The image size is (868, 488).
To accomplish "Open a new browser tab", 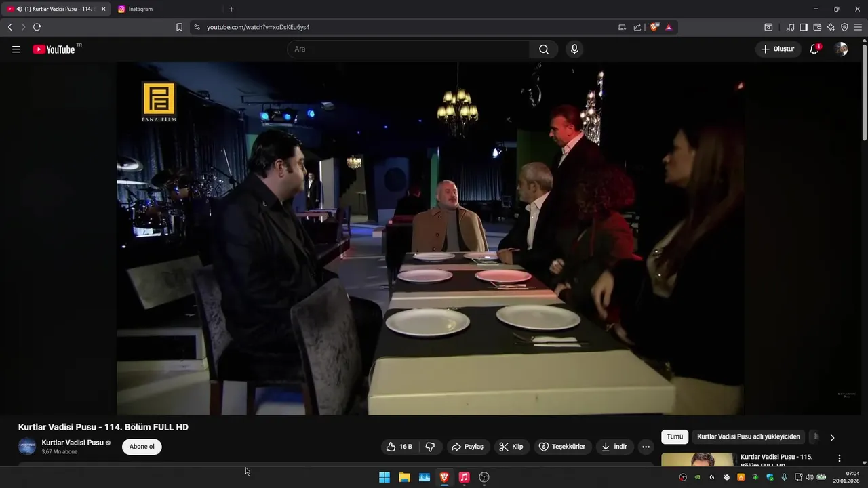I will coord(231,9).
